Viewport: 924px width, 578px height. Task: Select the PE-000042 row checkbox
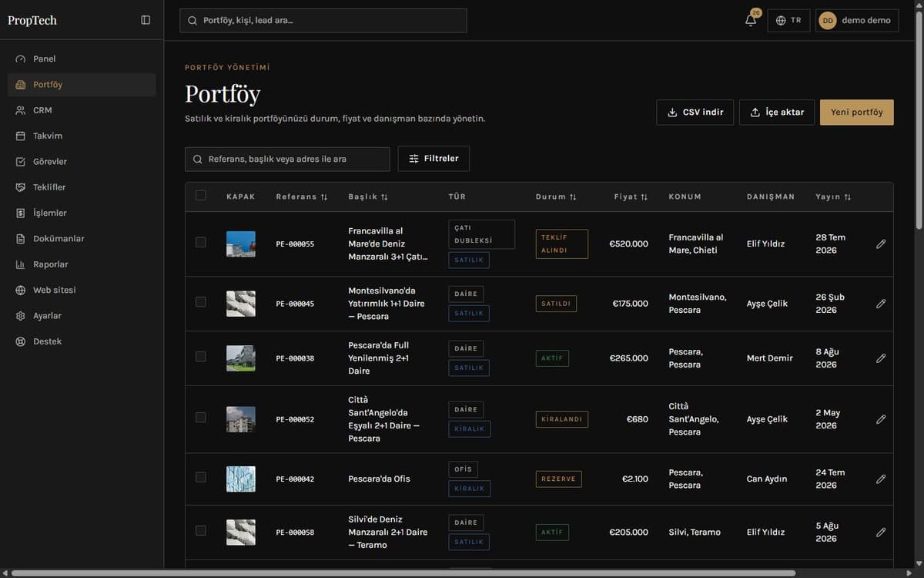tap(201, 477)
